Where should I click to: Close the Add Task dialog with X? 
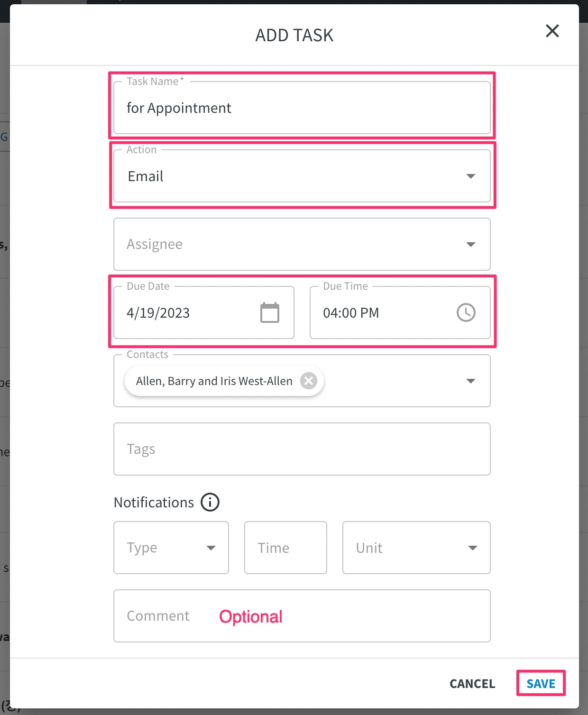552,31
